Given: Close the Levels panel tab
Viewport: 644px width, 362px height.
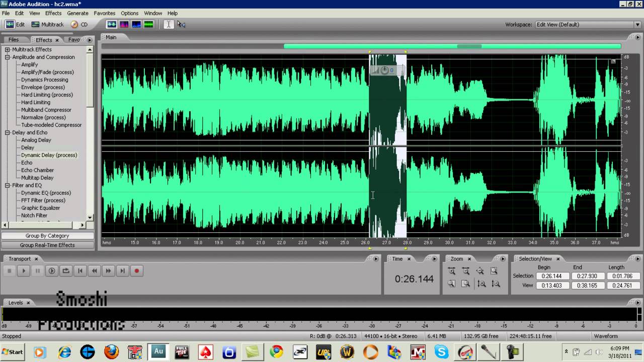Looking at the screenshot, I should 28,303.
